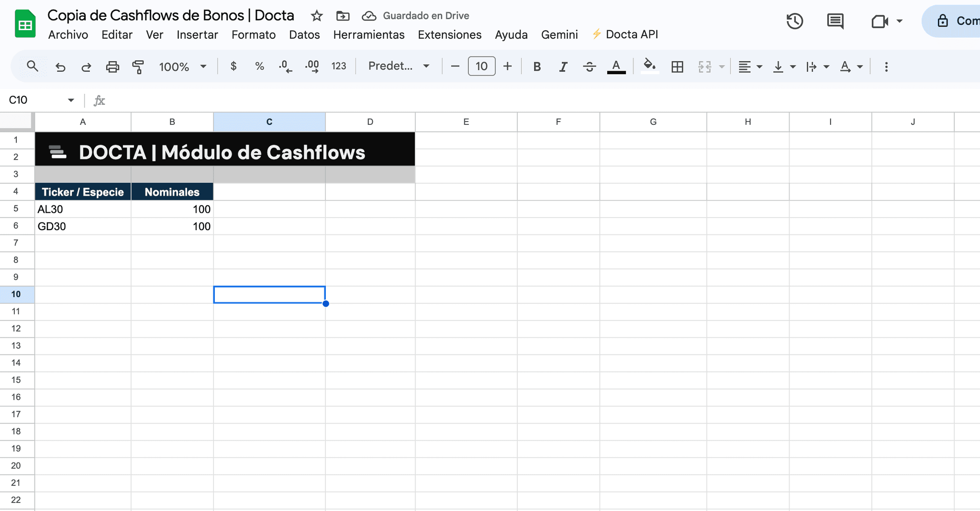Image resolution: width=980 pixels, height=511 pixels.
Task: Open the Archivo menu
Action: pyautogui.click(x=68, y=34)
